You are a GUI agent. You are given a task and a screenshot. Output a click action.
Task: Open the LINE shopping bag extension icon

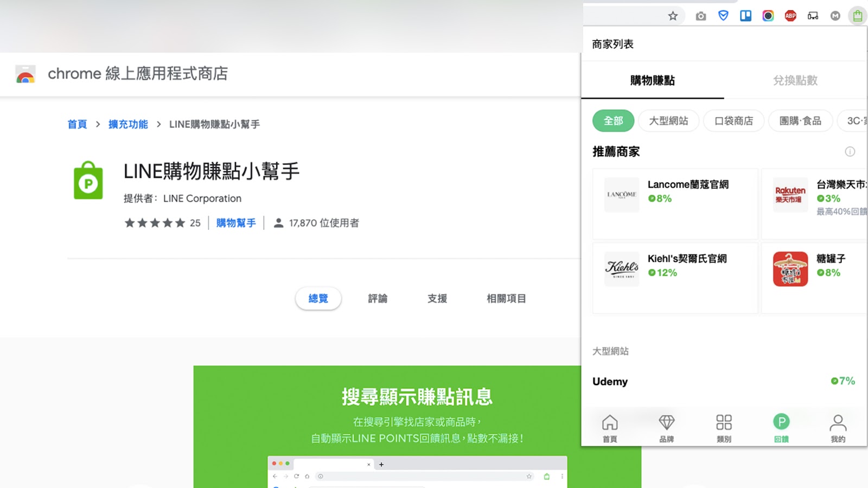pyautogui.click(x=857, y=16)
